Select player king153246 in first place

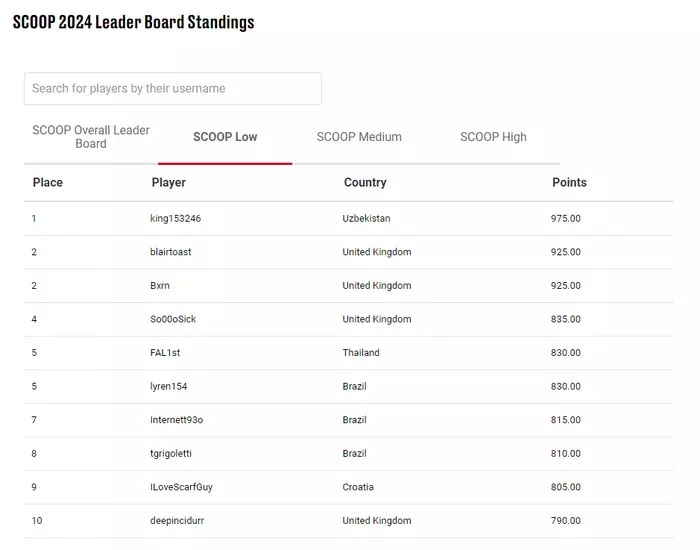pyautogui.click(x=175, y=218)
